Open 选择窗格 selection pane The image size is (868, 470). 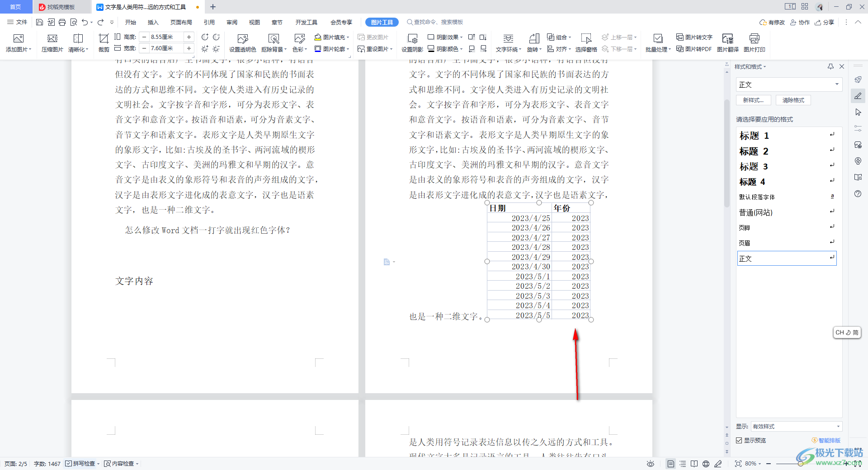point(586,43)
